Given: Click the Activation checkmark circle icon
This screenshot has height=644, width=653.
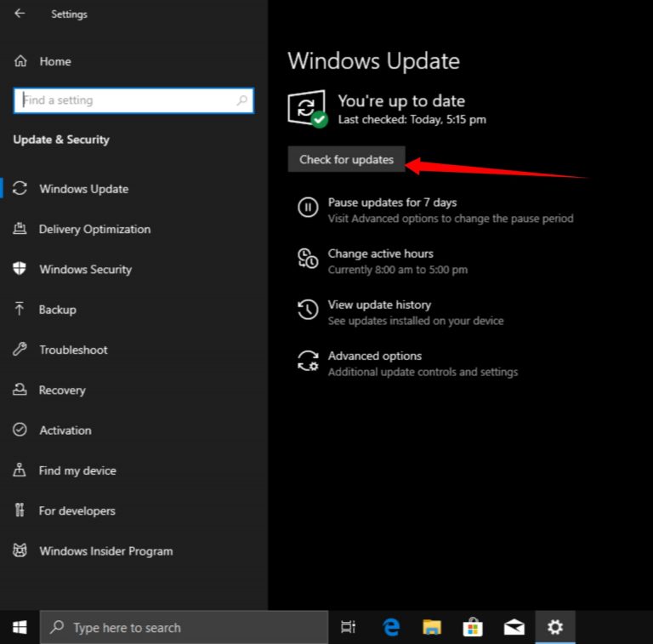Looking at the screenshot, I should [20, 430].
